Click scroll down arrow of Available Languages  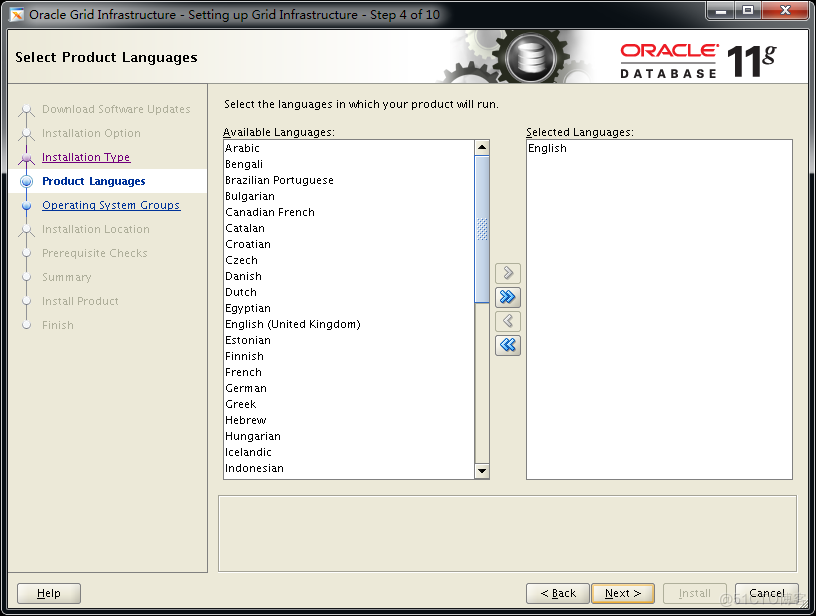coord(482,471)
